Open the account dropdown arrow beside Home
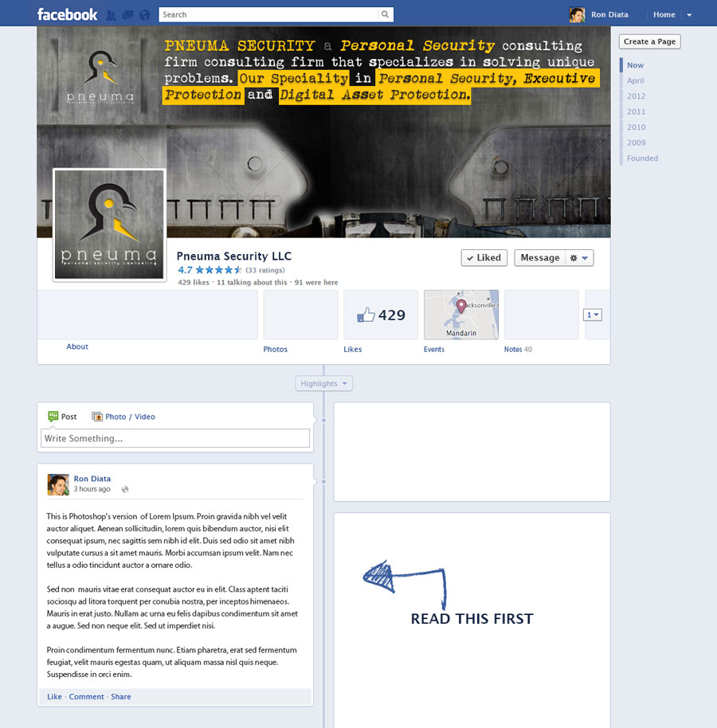Viewport: 717px width, 728px height. 690,15
